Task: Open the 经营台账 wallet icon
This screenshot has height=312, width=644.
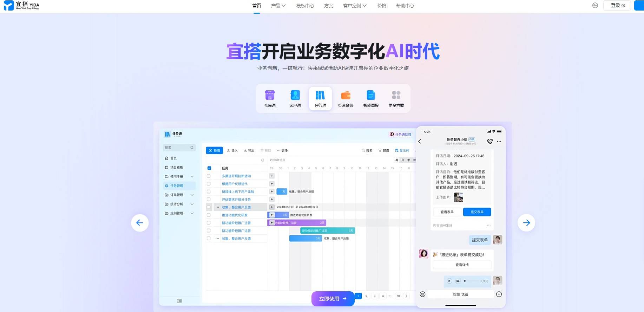Action: 346,95
